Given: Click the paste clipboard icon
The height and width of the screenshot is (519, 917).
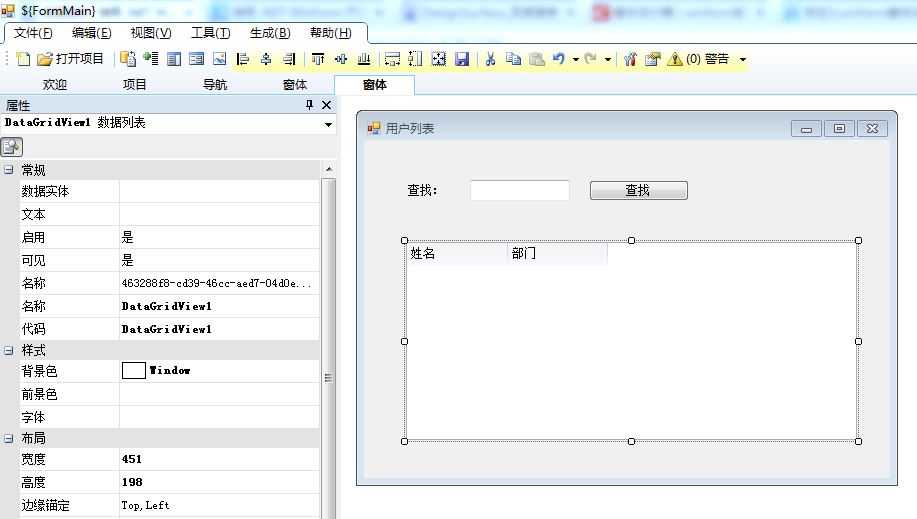Looking at the screenshot, I should [x=537, y=59].
